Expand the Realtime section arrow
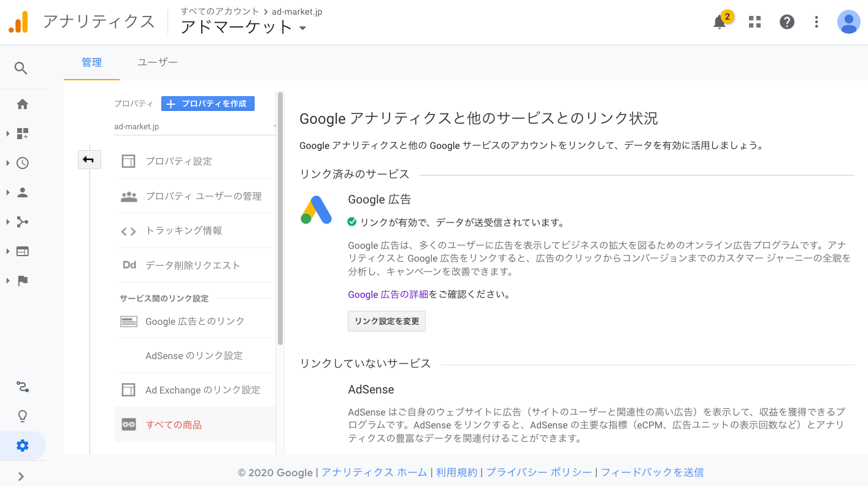Image resolution: width=868 pixels, height=486 pixels. tap(8, 163)
